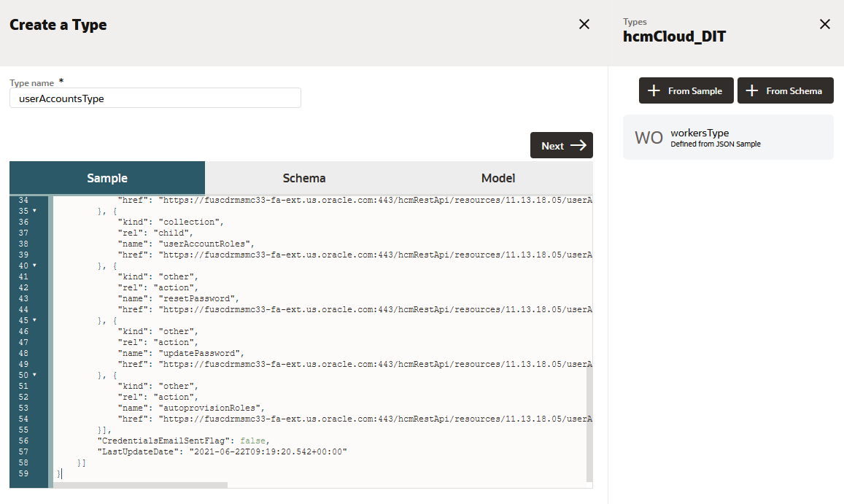
Task: Close the hcmCloud_DIT Types panel
Action: [x=824, y=24]
